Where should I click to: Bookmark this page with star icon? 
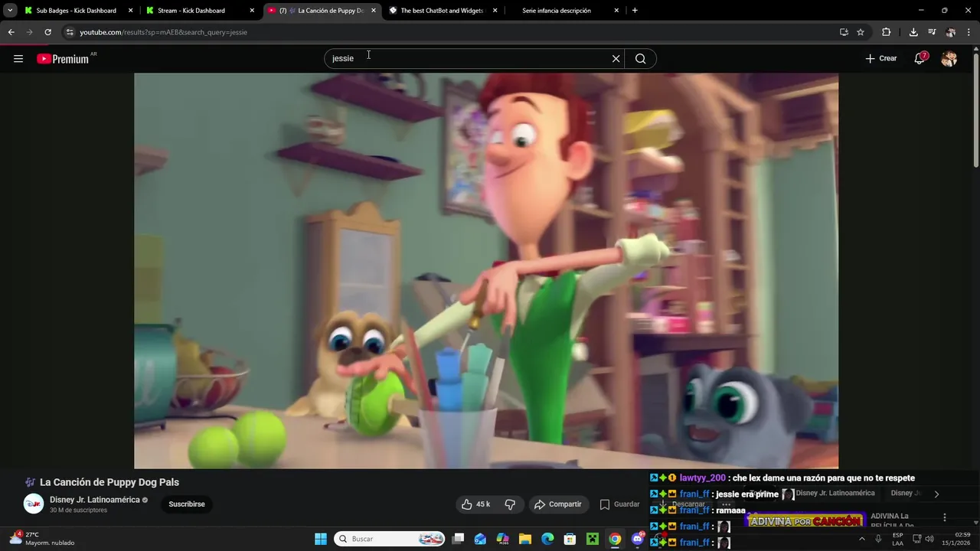(861, 32)
